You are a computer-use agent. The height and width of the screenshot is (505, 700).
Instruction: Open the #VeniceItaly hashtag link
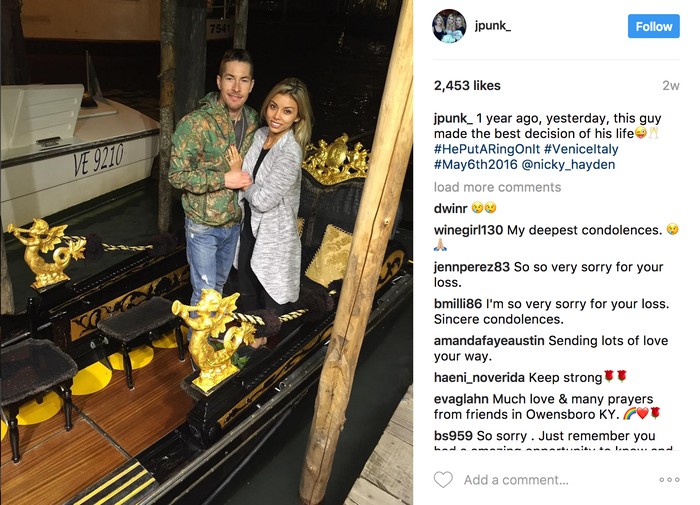point(581,149)
